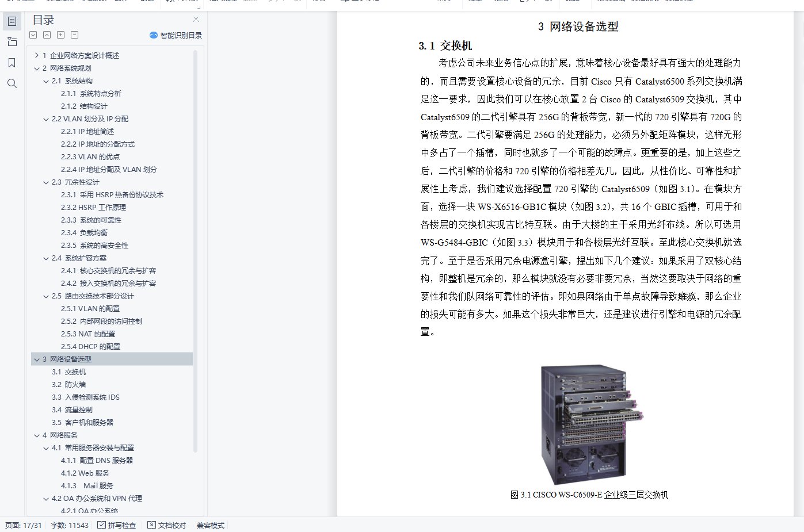Click the outline panel vertical scrollbar

(195, 251)
